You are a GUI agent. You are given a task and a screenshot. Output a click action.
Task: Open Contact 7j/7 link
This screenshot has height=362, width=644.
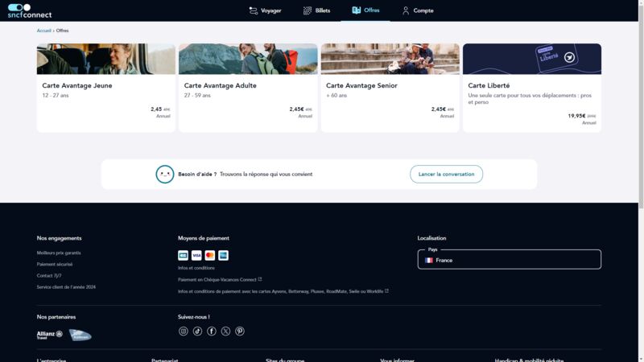(x=49, y=276)
